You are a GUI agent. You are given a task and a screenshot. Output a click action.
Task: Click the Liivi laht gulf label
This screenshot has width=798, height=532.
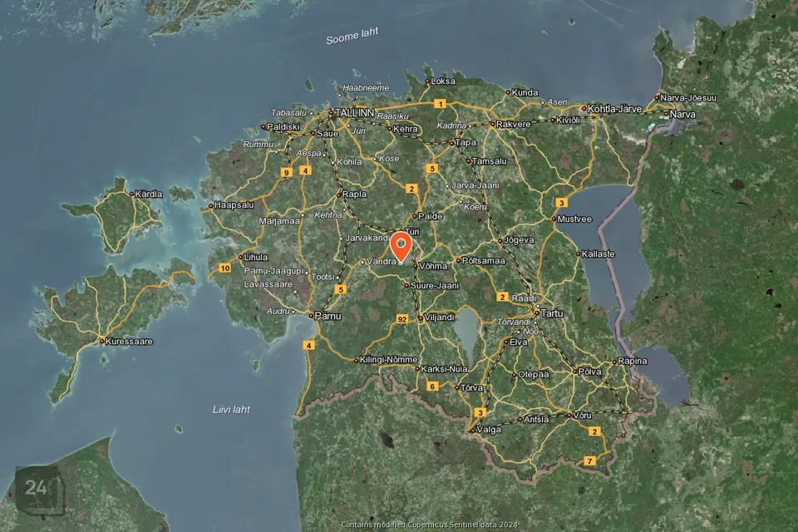231,409
